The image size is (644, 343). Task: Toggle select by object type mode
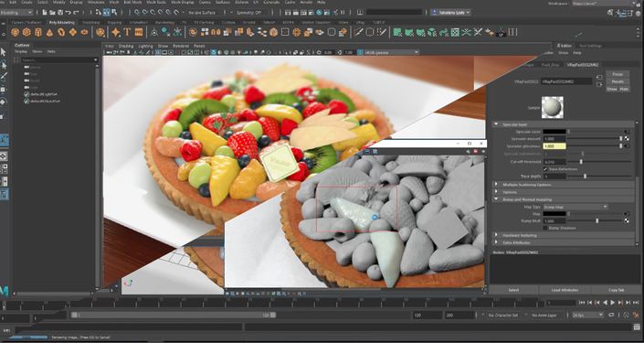click(x=106, y=12)
